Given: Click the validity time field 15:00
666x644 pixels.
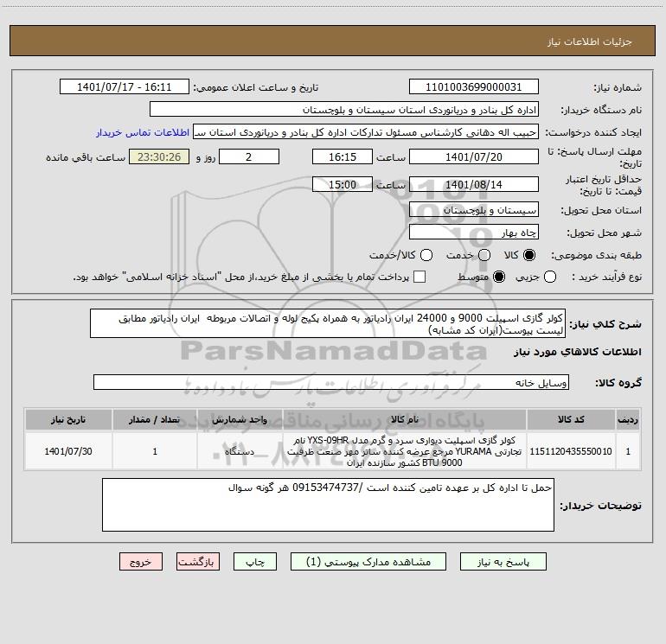Looking at the screenshot, I should coord(343,184).
